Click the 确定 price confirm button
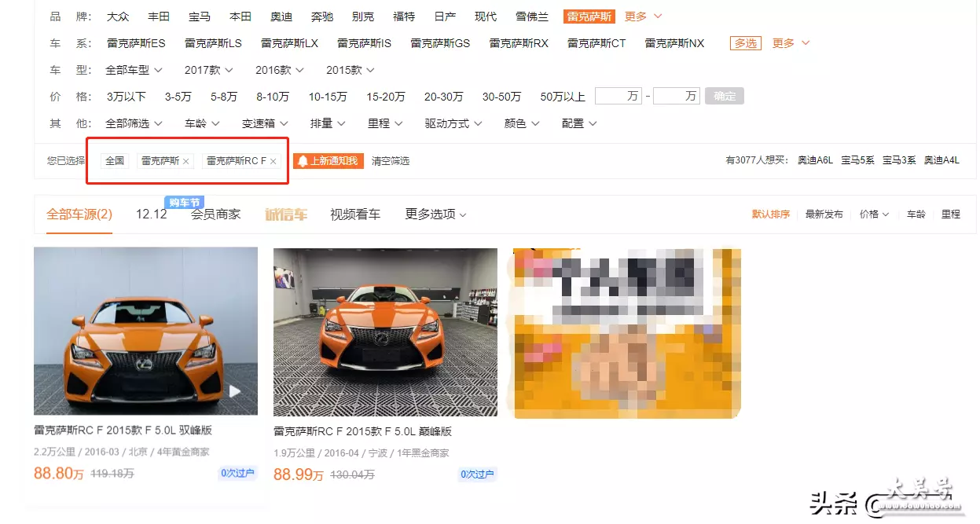This screenshot has width=980, height=524. point(725,96)
